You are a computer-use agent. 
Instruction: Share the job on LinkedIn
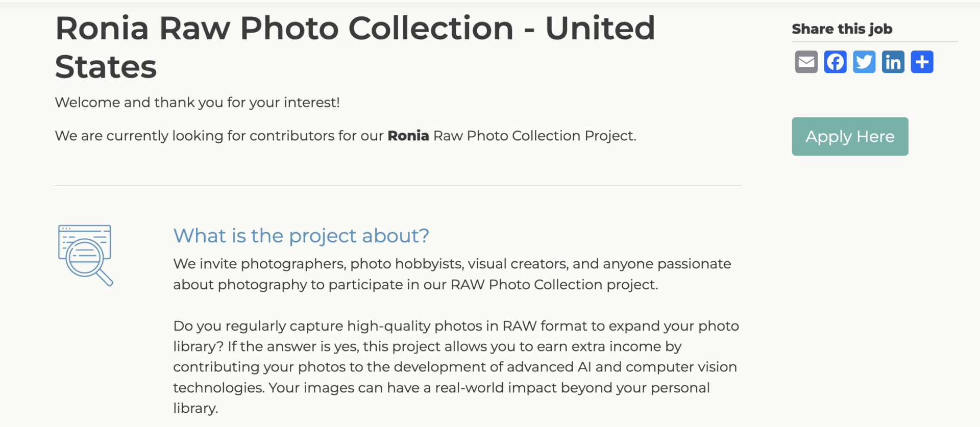(893, 62)
